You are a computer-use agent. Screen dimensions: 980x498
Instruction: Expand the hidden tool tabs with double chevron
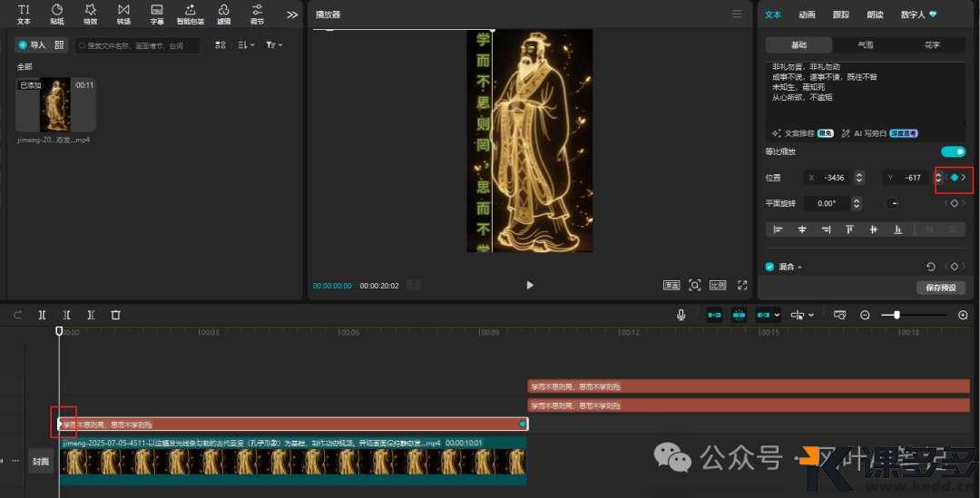point(292,15)
